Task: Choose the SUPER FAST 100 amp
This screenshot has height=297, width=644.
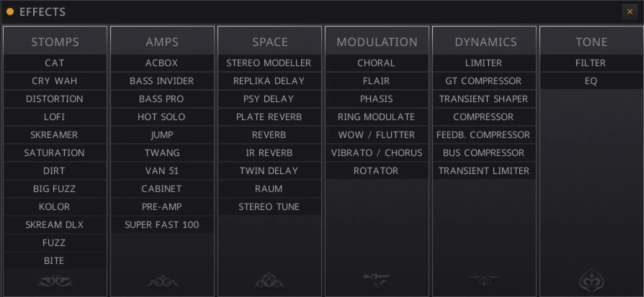Action: 162,225
